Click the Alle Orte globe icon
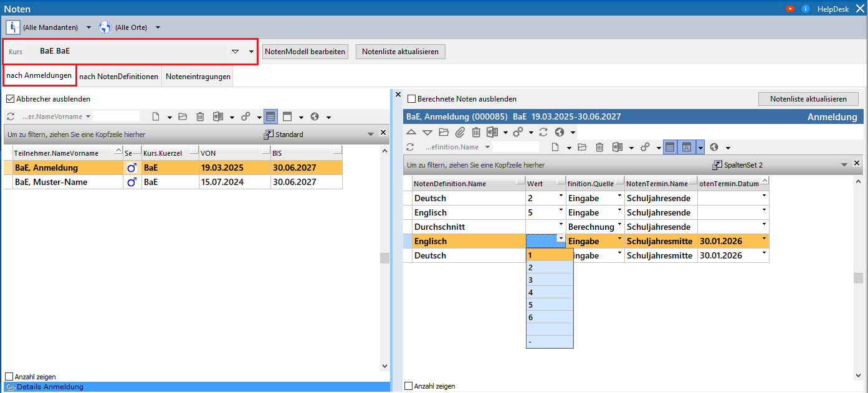The width and height of the screenshot is (868, 393). click(105, 27)
